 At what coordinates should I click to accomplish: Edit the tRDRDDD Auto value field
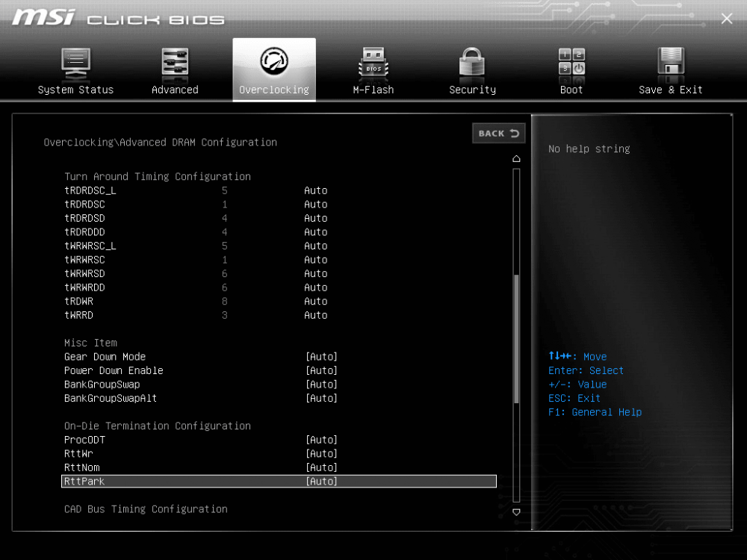[x=316, y=232]
